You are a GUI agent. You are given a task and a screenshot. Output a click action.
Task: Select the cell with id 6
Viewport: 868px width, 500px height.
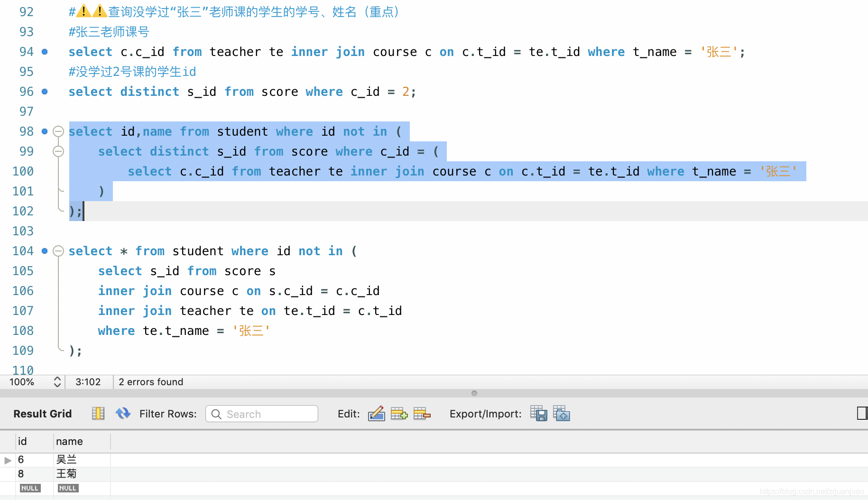pyautogui.click(x=34, y=460)
